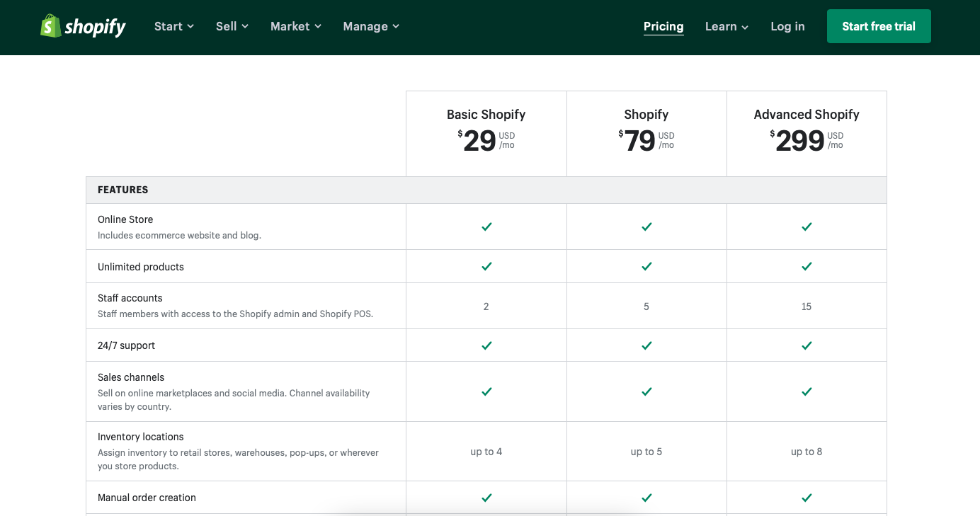Click the Staff accounts feature label
Viewport: 980px width, 516px height.
click(130, 298)
